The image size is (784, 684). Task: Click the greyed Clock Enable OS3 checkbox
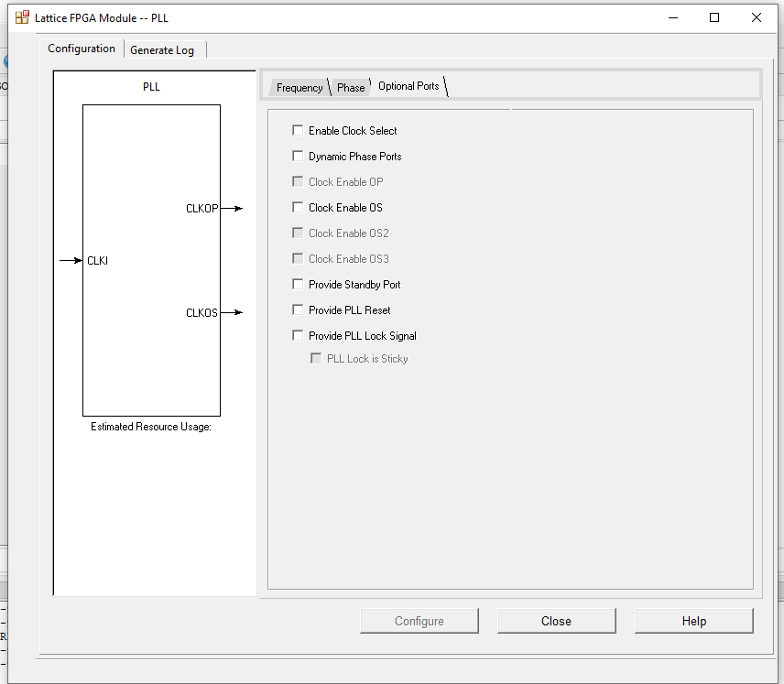(x=298, y=258)
